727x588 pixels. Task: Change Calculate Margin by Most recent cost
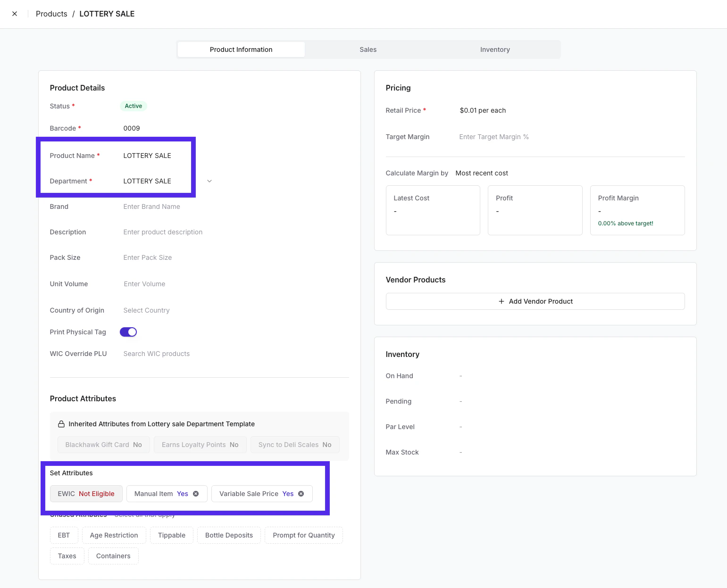[x=482, y=173]
